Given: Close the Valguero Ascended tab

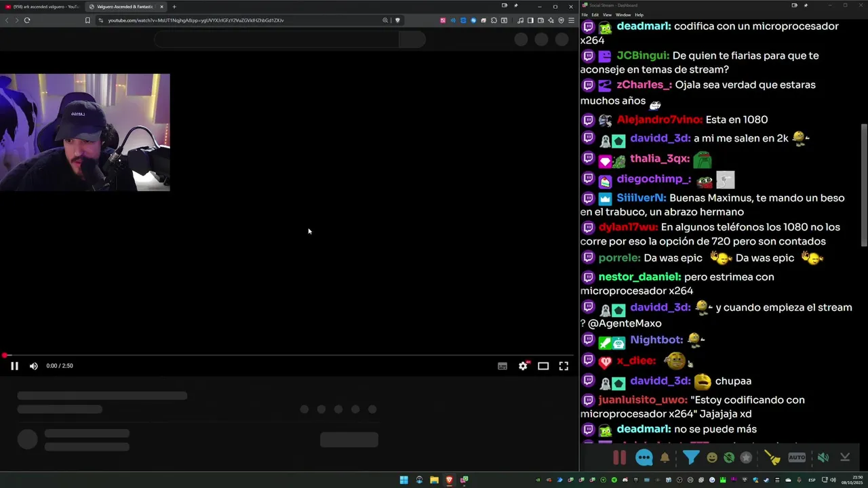Looking at the screenshot, I should pyautogui.click(x=161, y=7).
